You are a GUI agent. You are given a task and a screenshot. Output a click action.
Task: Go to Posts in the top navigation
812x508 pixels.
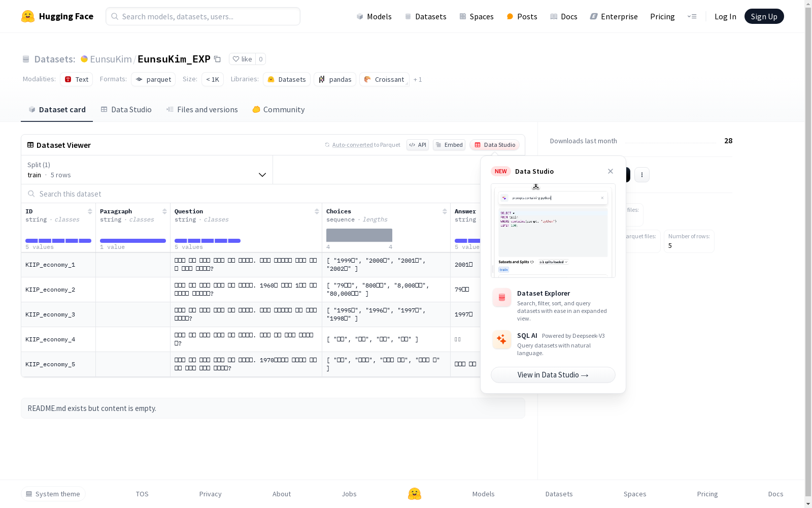point(522,16)
